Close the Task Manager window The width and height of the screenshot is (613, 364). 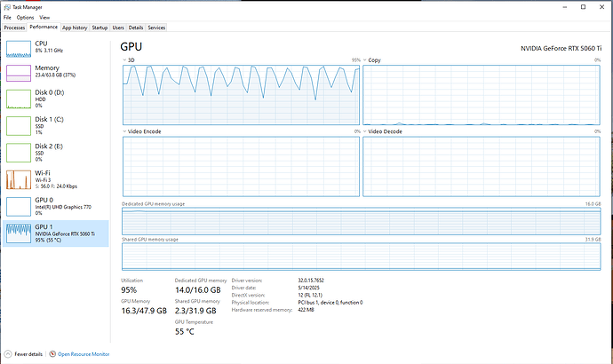point(602,7)
